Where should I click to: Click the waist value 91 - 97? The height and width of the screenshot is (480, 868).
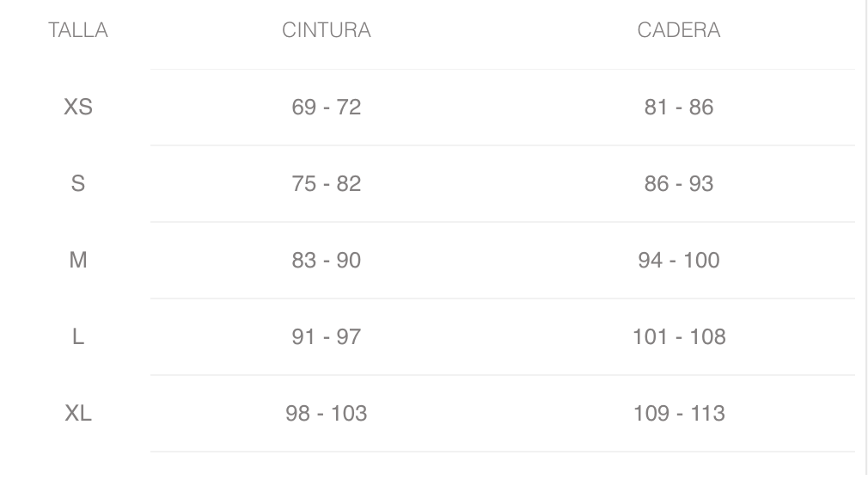tap(327, 337)
